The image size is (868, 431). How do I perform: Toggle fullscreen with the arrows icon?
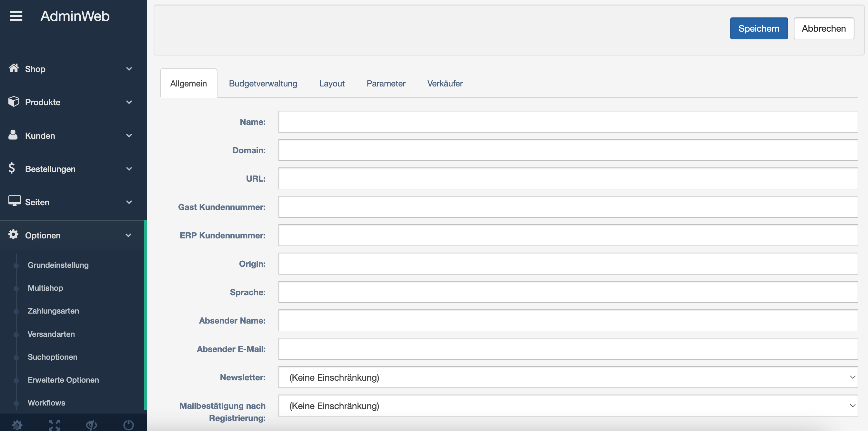coord(54,425)
